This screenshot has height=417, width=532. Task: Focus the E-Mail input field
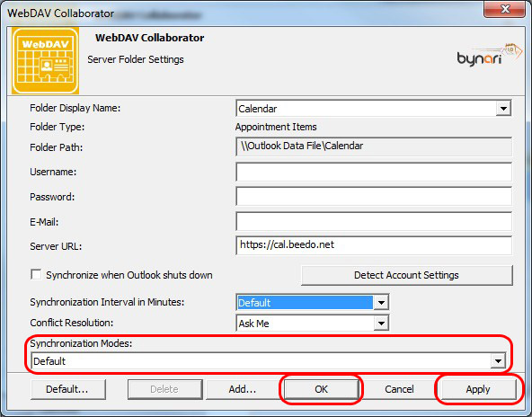tap(374, 221)
